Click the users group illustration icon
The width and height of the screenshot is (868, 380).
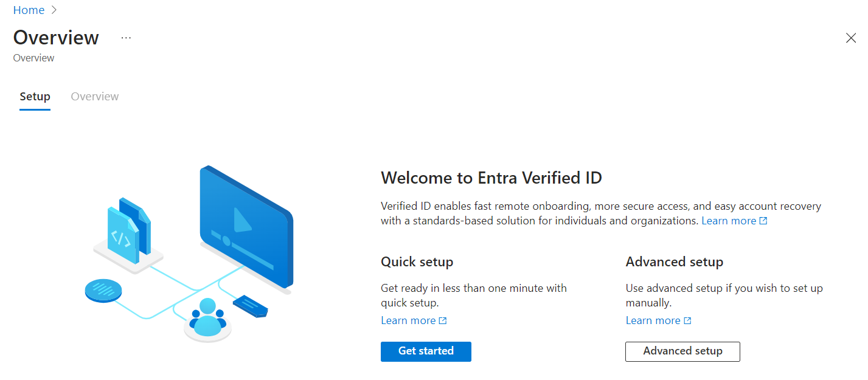coord(207,318)
